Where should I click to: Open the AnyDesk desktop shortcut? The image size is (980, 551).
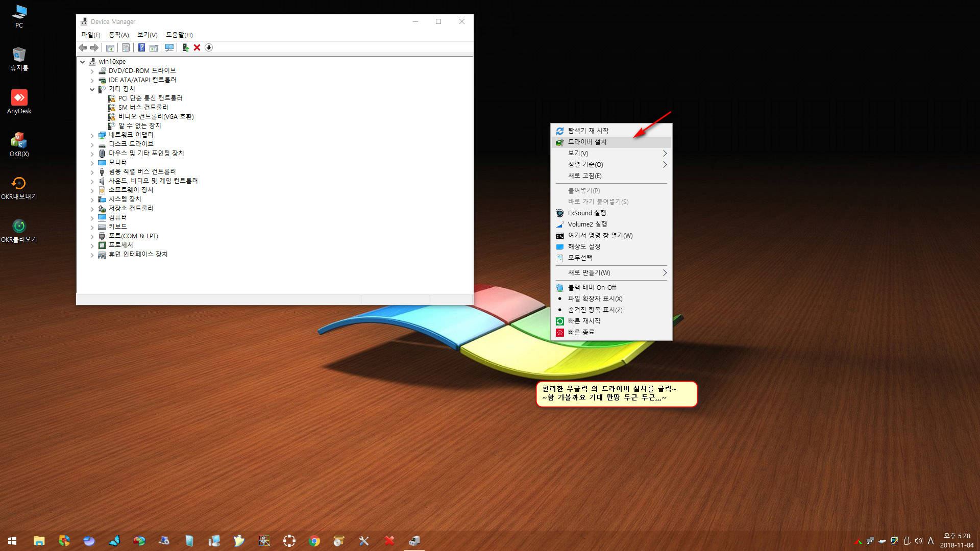(x=19, y=102)
